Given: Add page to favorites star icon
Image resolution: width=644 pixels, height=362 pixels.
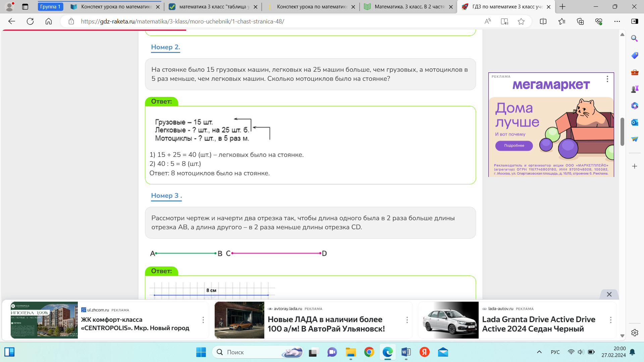Looking at the screenshot, I should 521,21.
